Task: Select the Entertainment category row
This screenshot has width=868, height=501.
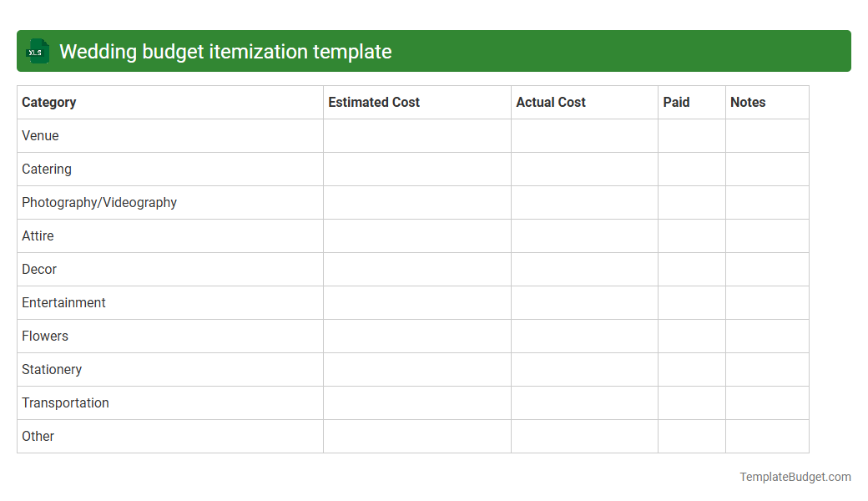Action: (63, 302)
